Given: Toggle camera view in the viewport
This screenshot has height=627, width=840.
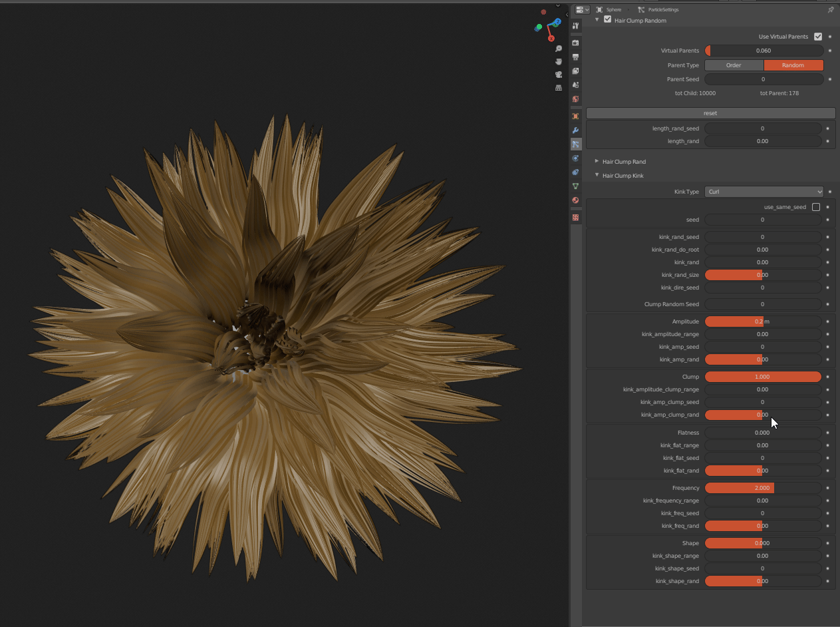Looking at the screenshot, I should (x=559, y=74).
